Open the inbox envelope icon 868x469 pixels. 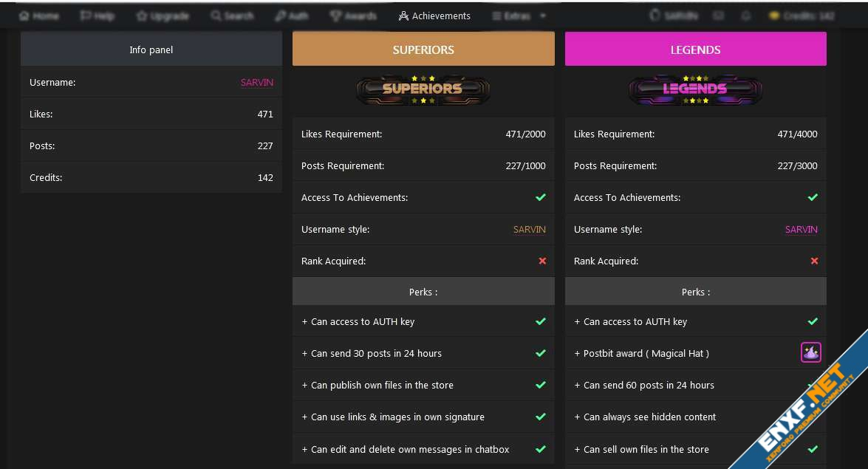[718, 16]
